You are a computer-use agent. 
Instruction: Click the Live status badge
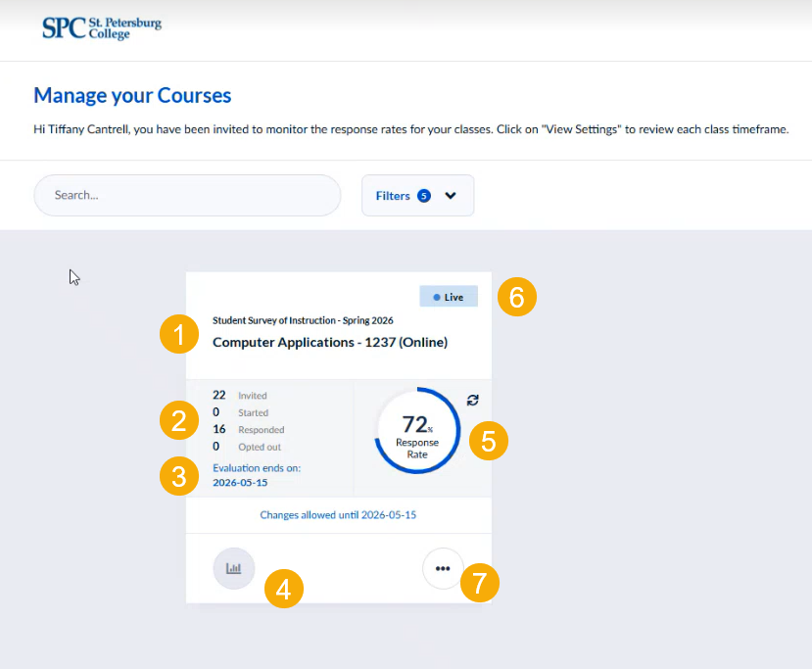click(x=449, y=297)
